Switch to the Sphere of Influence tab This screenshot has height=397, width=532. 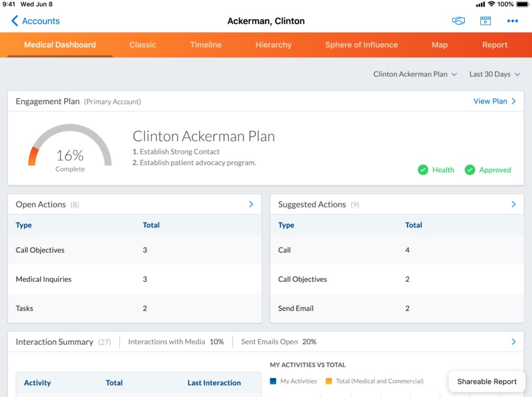(x=361, y=45)
